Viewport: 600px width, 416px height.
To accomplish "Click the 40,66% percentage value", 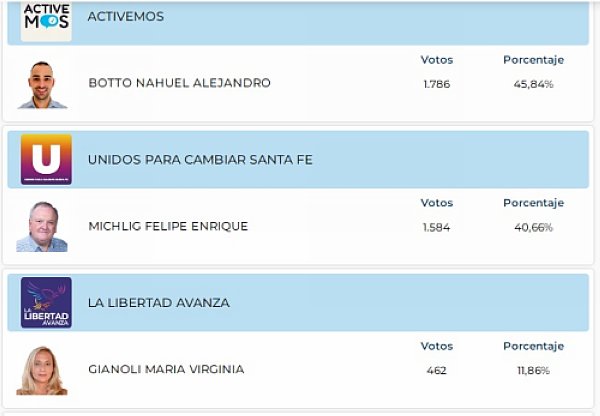I will 533,227.
